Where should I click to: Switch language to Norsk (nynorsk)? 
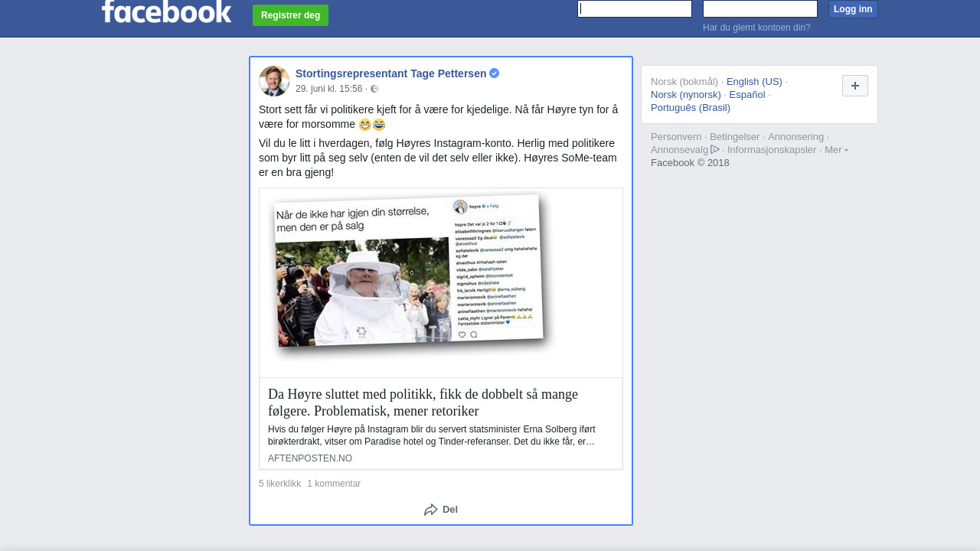click(x=686, y=95)
